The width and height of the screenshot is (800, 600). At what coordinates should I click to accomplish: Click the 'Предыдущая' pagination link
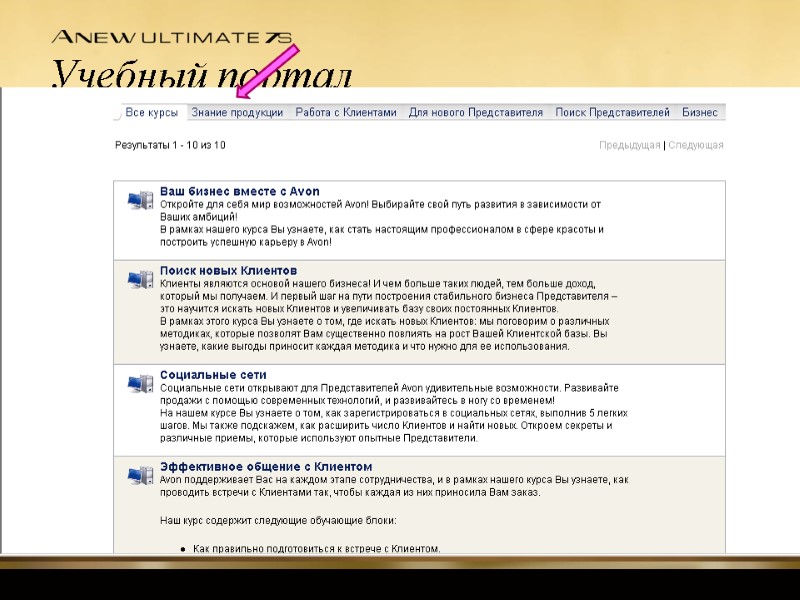pyautogui.click(x=630, y=145)
